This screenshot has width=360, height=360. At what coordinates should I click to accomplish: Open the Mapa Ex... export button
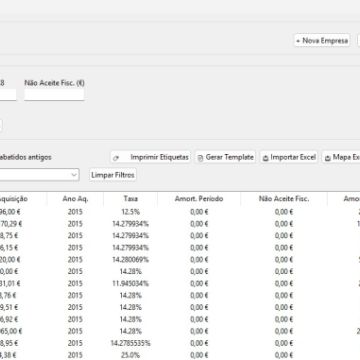[x=341, y=157]
